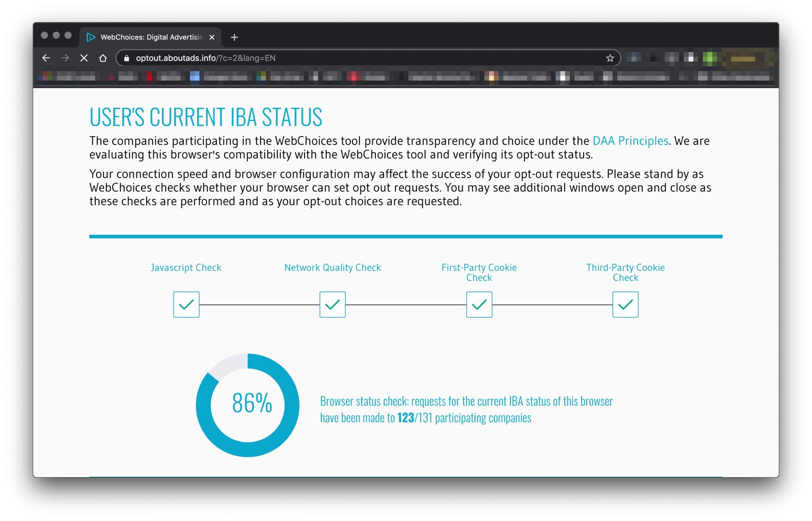Viewport: 812px width, 521px height.
Task: Focus the optout.aboutads.info address bar
Action: 369,58
